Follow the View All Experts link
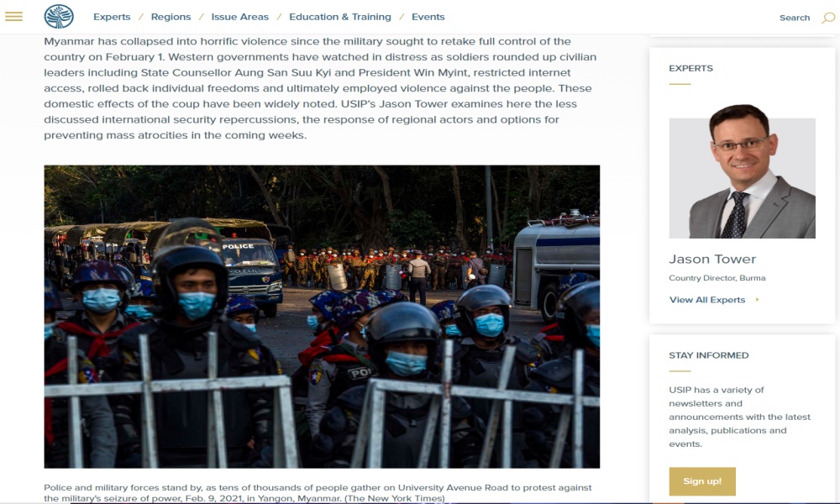Screen dimensions: 840x504 coord(706,300)
